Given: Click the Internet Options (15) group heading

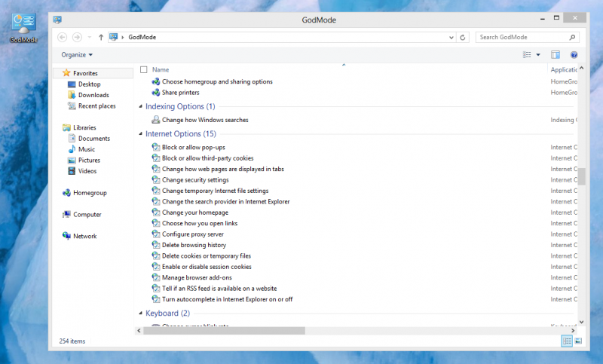Looking at the screenshot, I should tap(181, 133).
